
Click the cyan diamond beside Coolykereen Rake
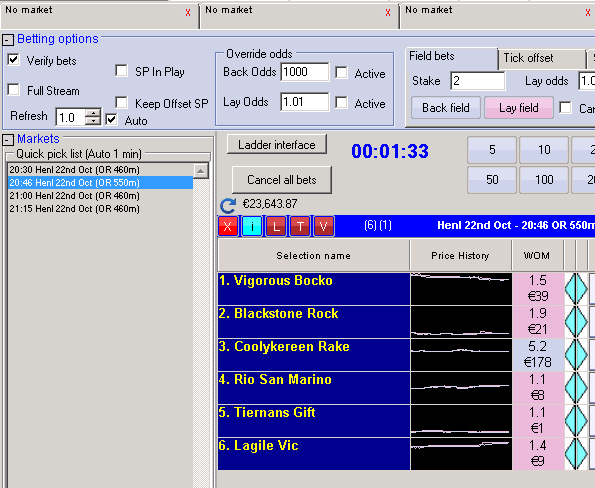(x=576, y=355)
